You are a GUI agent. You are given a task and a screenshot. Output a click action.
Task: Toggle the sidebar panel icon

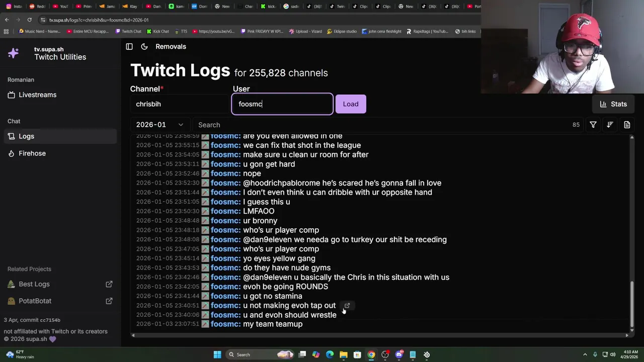coord(129,46)
